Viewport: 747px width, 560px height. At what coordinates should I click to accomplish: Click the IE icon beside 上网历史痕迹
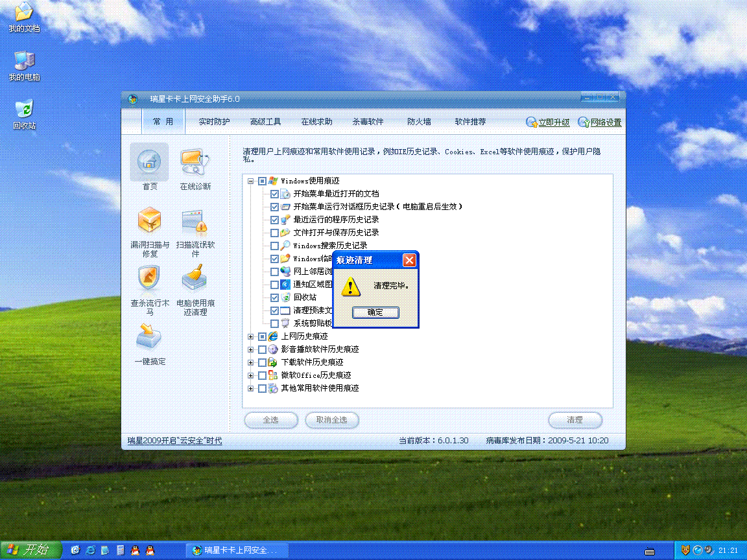click(273, 336)
